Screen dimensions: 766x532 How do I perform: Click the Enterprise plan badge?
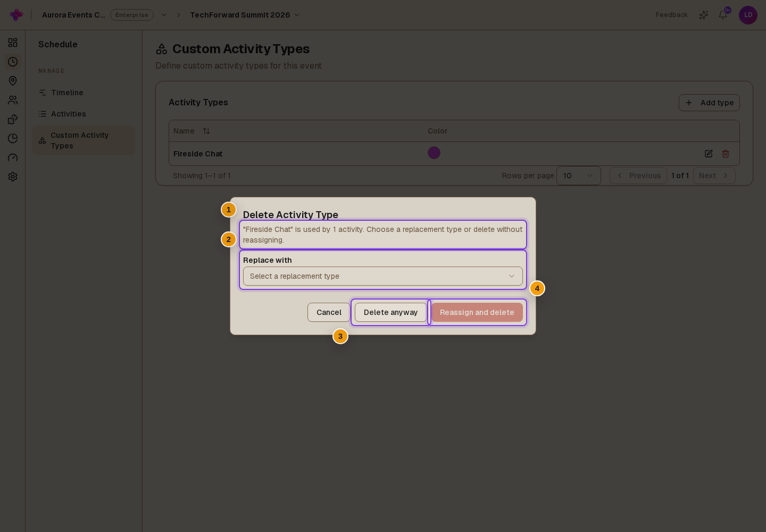click(x=132, y=15)
